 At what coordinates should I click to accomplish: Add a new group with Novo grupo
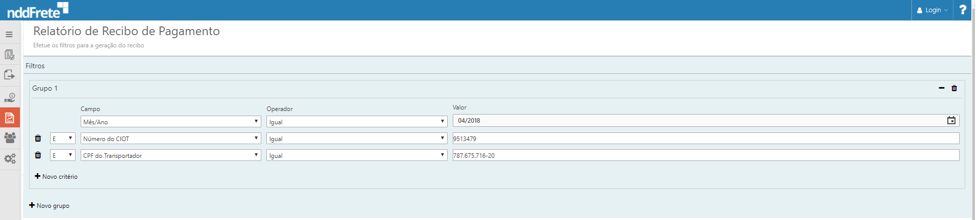[50, 205]
